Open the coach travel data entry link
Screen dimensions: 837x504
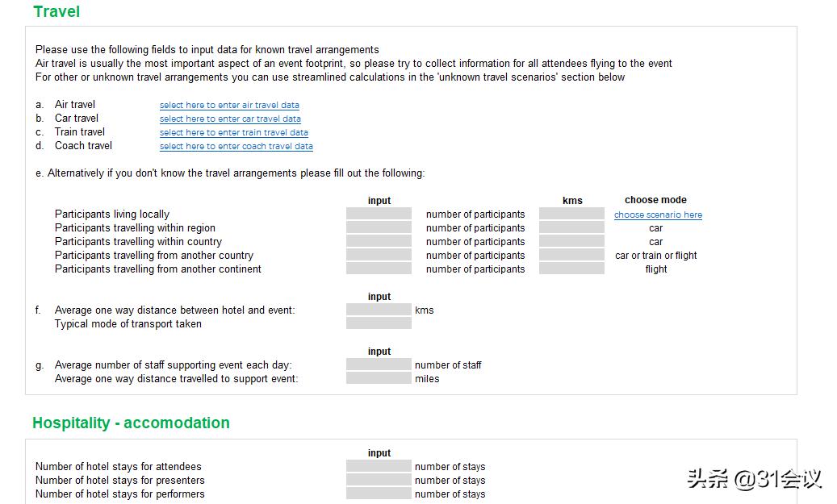[x=236, y=146]
